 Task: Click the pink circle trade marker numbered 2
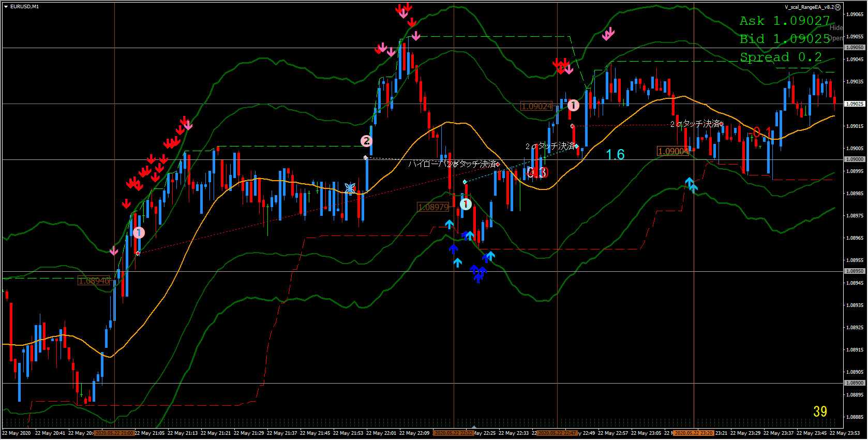pos(366,141)
